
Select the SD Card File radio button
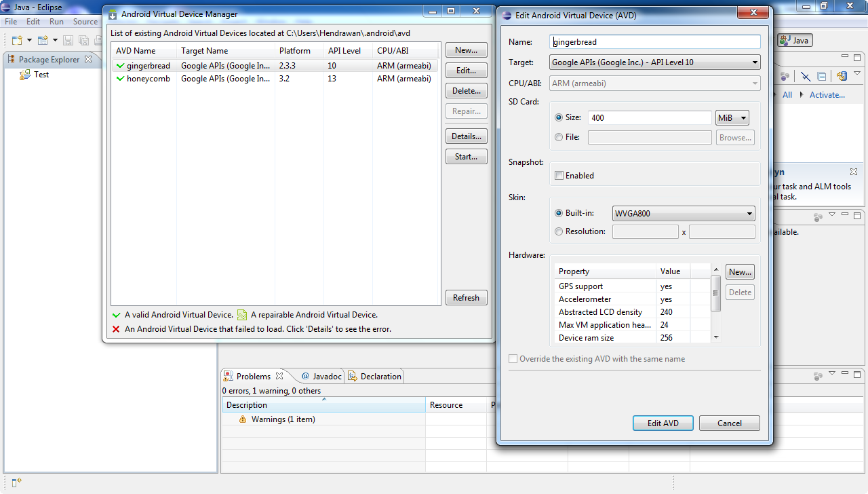(x=559, y=137)
